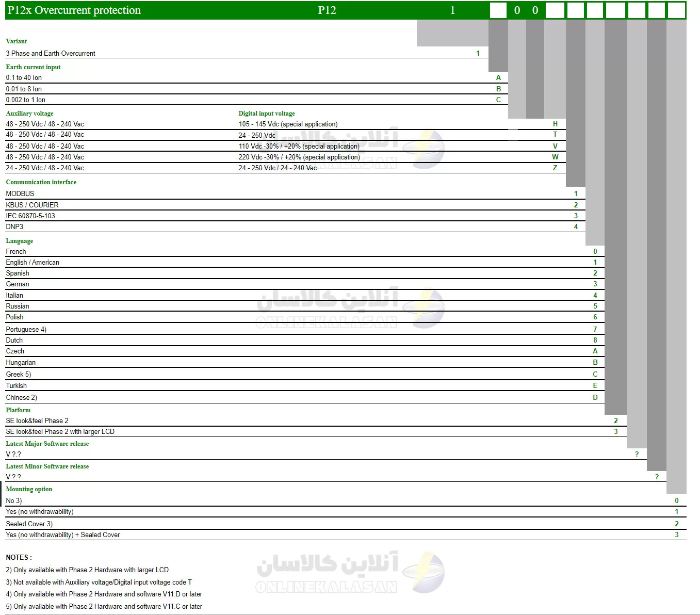Click 'V ?.?' under Latest Minor Software release
This screenshot has height=615, width=700.
coord(13,477)
